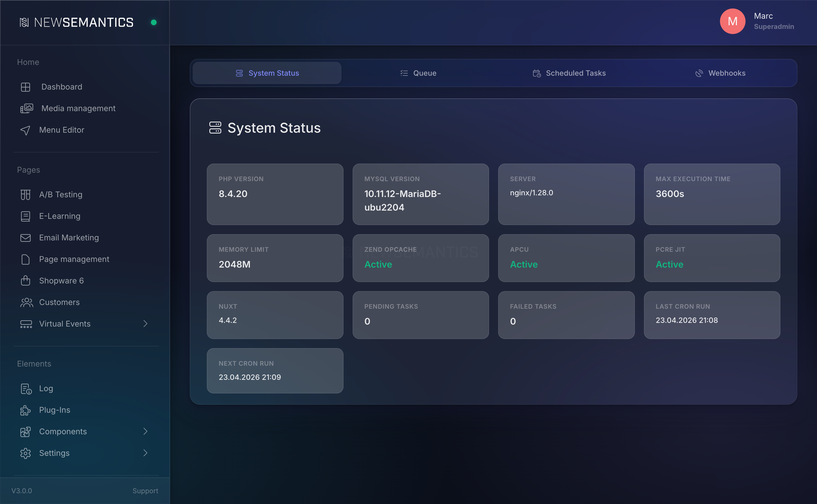Screen dimensions: 817x504
Task: Click the Menu Editor paper plane icon
Action: point(25,130)
